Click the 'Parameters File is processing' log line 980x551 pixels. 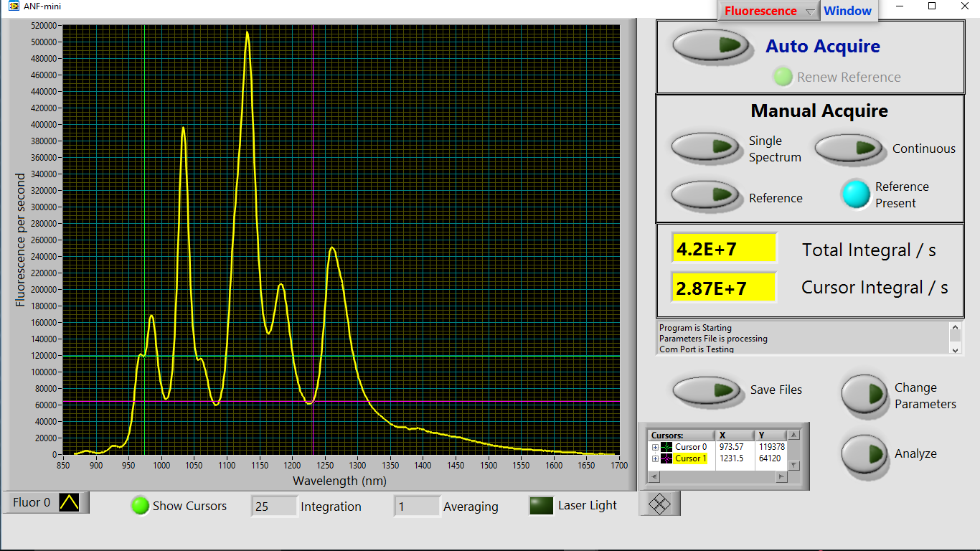(713, 339)
